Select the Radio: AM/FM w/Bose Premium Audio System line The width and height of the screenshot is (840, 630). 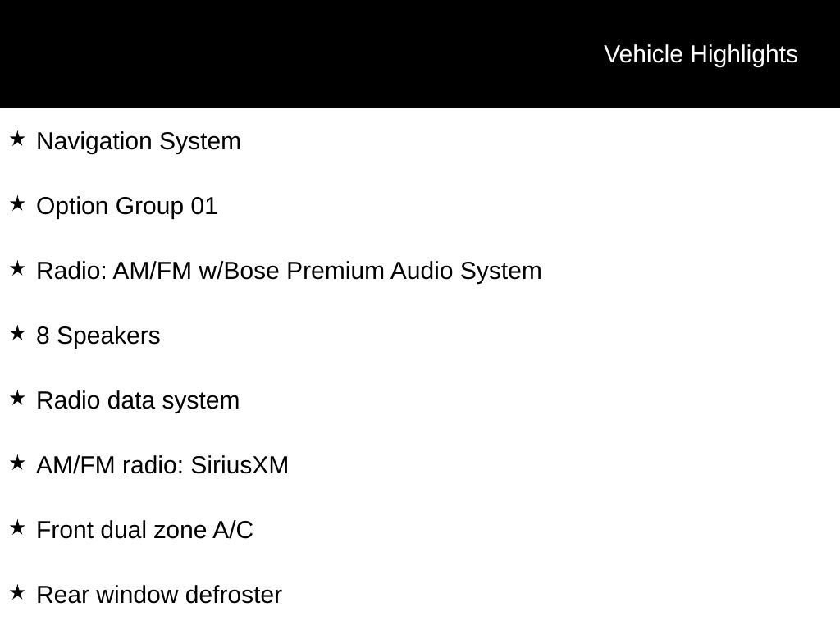[289, 271]
